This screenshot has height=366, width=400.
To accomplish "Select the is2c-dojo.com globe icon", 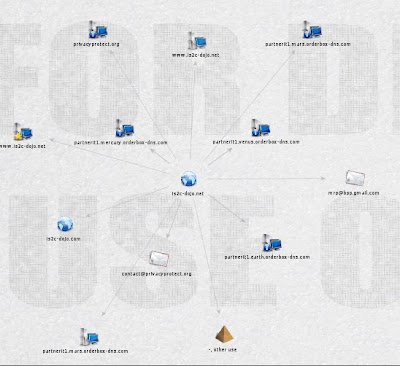I will coord(65,224).
